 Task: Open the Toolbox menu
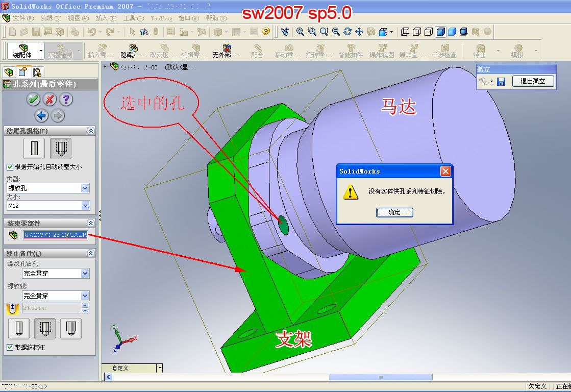pyautogui.click(x=161, y=18)
